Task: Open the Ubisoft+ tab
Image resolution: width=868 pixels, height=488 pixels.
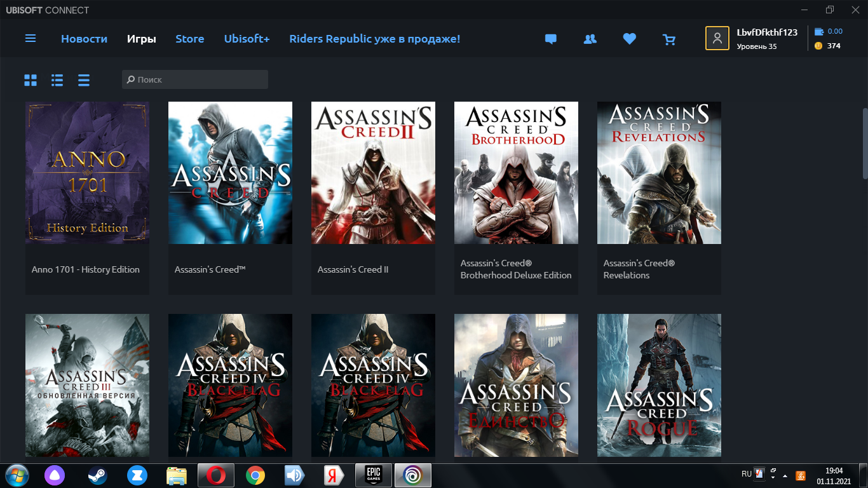Action: 247,39
